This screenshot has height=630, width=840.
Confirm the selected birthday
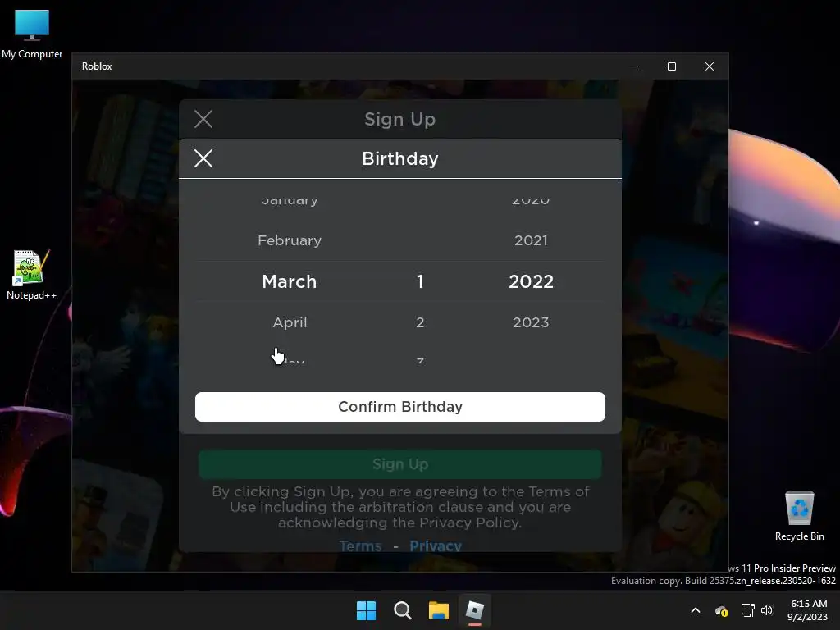point(400,407)
